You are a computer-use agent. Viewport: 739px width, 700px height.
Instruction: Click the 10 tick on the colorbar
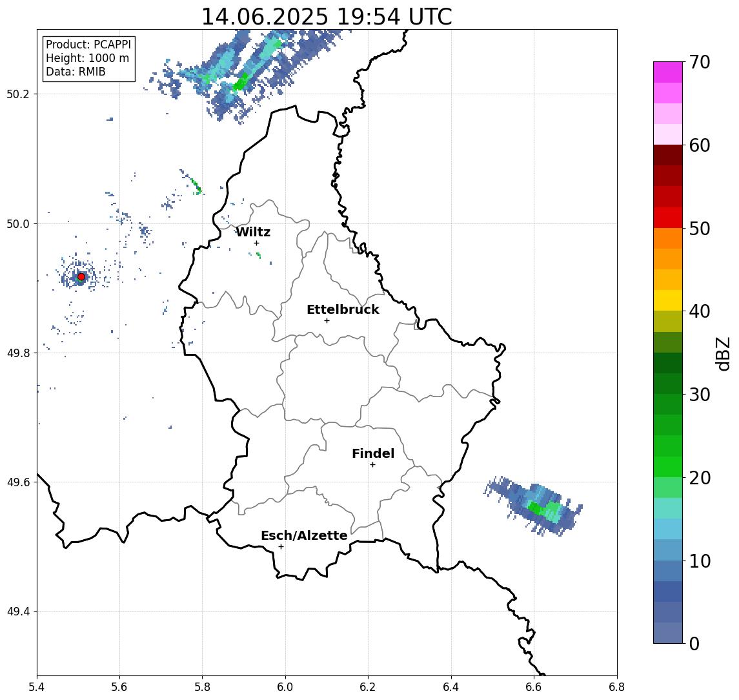click(700, 561)
